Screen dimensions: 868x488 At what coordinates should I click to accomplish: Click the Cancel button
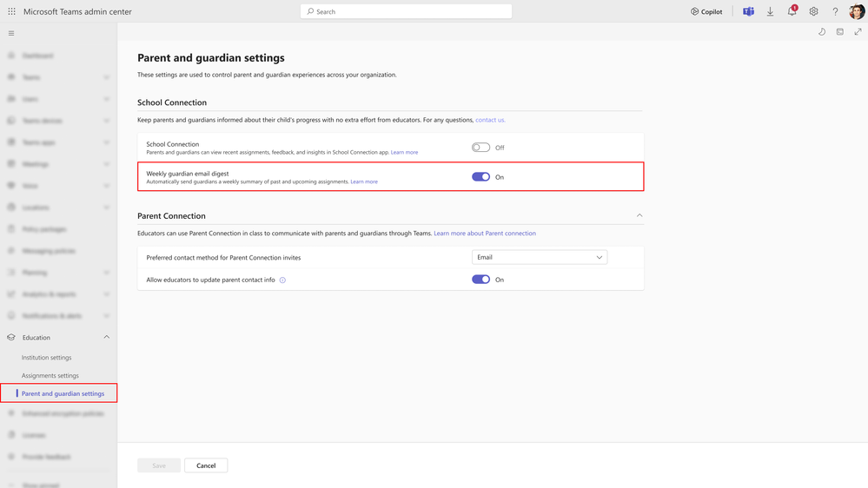[x=206, y=465]
